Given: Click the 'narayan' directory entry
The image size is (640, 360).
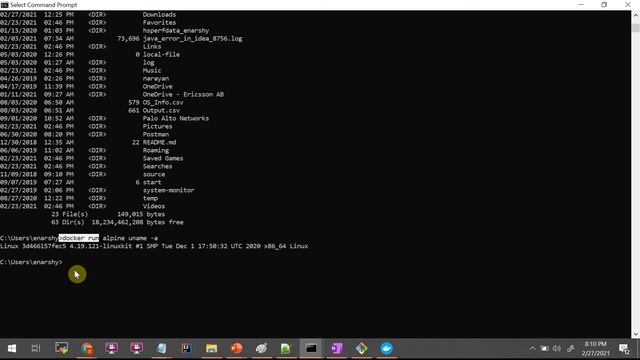Looking at the screenshot, I should point(156,78).
